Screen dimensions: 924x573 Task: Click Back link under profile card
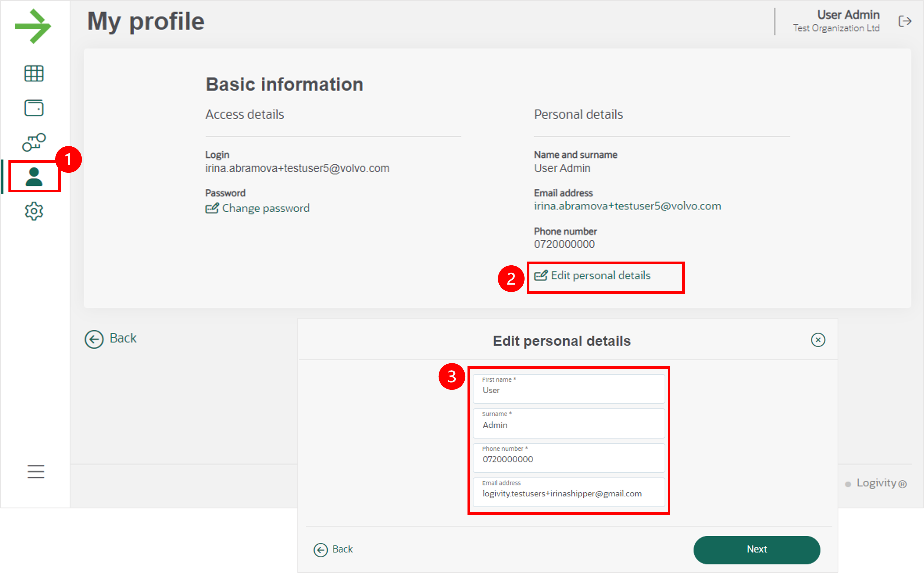pyautogui.click(x=110, y=338)
